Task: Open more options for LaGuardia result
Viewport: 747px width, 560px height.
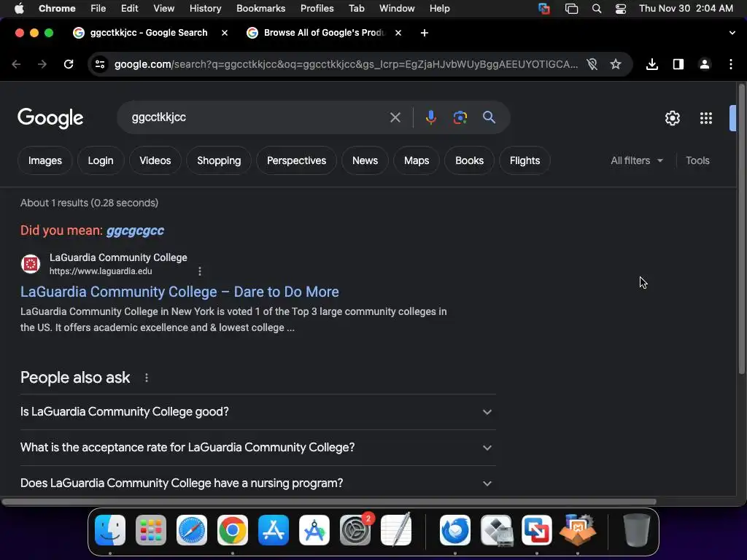Action: tap(200, 271)
